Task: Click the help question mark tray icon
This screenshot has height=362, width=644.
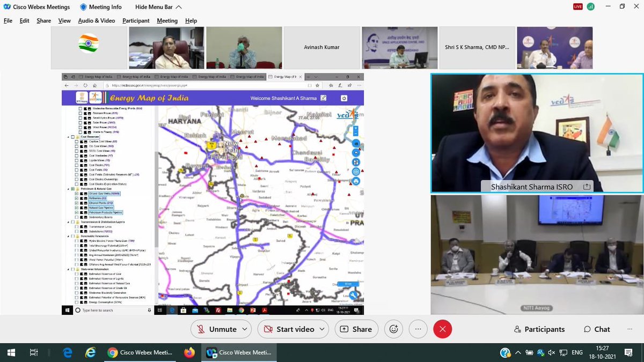Action: tap(505, 353)
